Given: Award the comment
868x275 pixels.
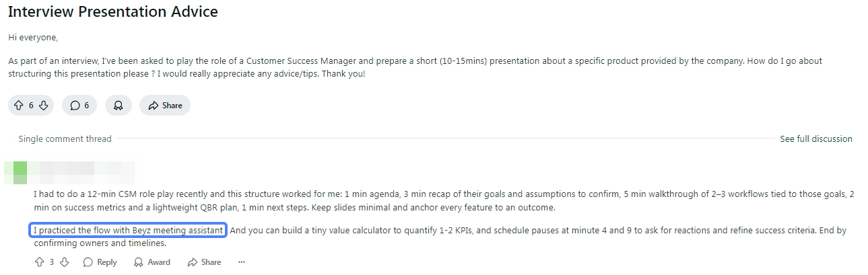Looking at the screenshot, I should click(152, 262).
